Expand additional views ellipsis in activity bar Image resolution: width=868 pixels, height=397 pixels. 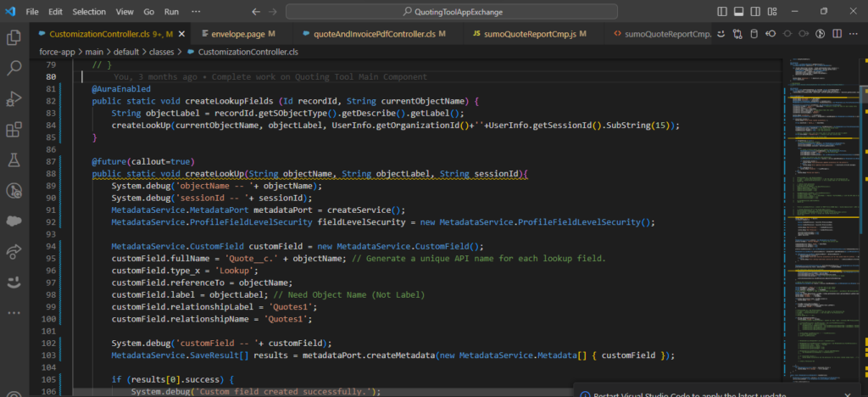(x=14, y=312)
